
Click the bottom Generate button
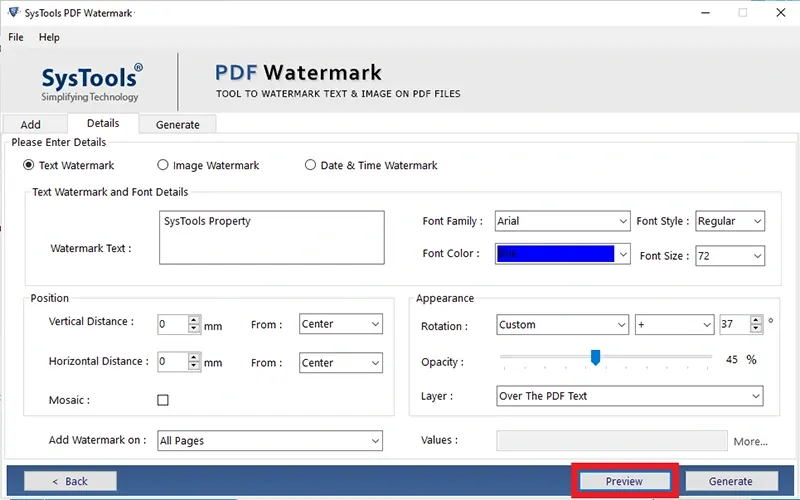tap(731, 481)
